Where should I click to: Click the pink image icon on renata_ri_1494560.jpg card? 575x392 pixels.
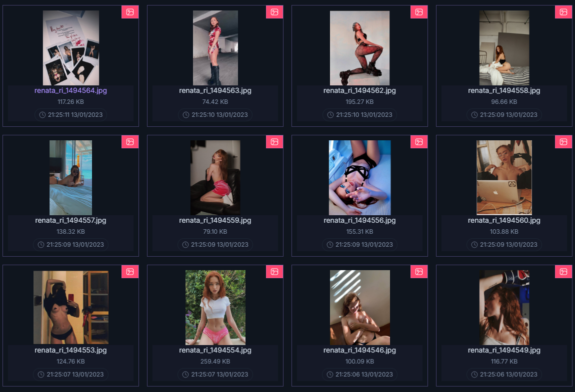563,142
